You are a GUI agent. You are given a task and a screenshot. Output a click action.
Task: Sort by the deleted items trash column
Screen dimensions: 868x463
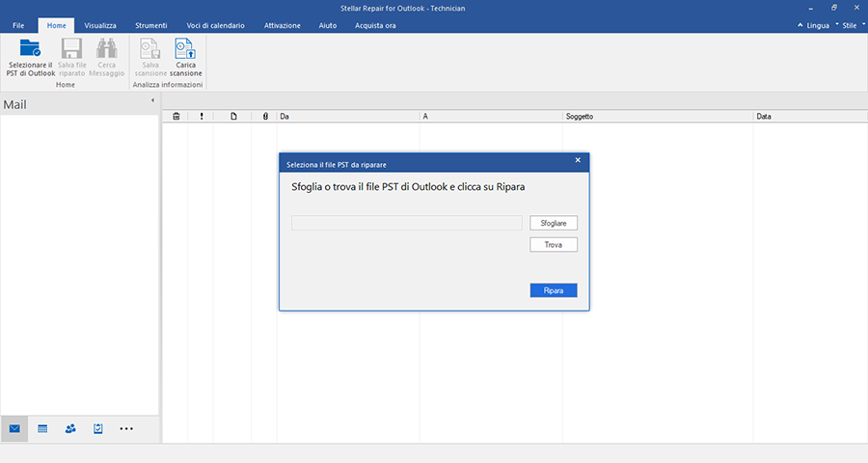click(x=176, y=117)
